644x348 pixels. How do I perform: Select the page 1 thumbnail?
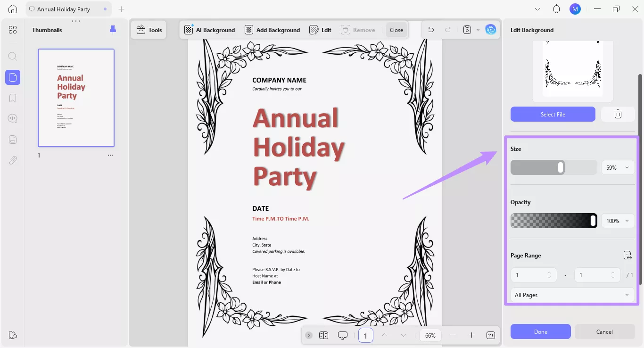point(76,98)
